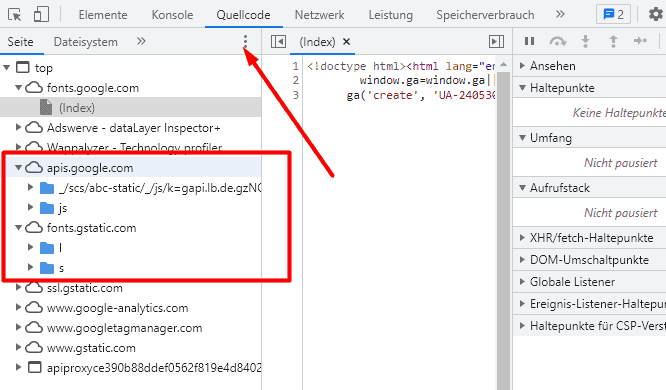This screenshot has height=390, width=666.
Task: Click line number 3 gutter
Action: click(x=296, y=95)
